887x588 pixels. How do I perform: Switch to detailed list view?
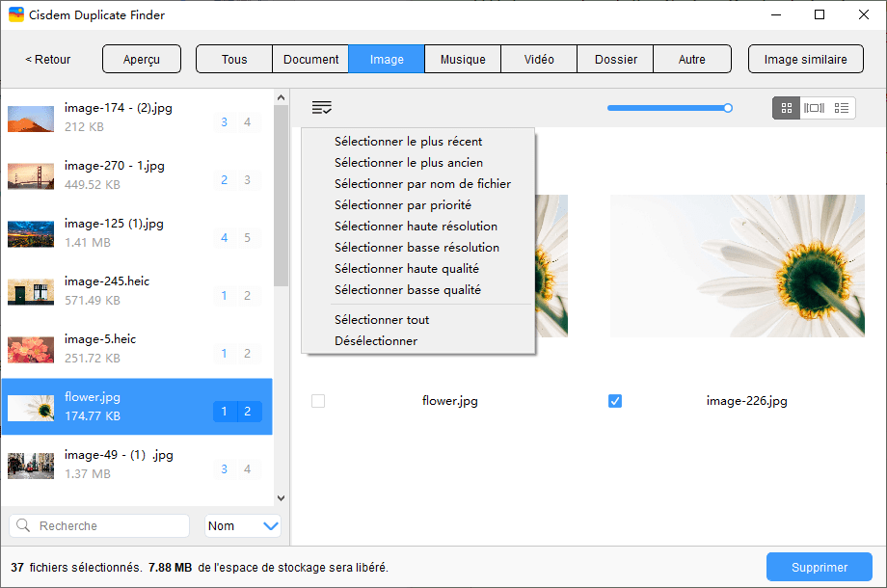click(x=842, y=108)
